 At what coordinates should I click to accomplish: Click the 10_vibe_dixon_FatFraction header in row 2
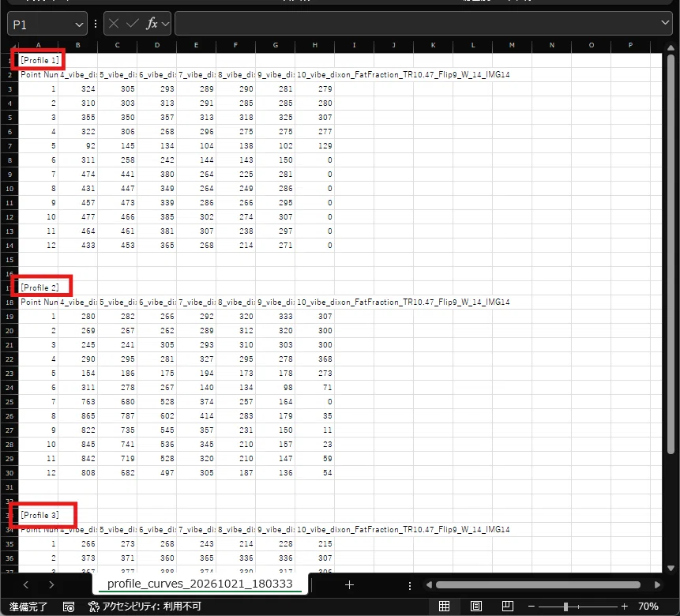point(403,74)
